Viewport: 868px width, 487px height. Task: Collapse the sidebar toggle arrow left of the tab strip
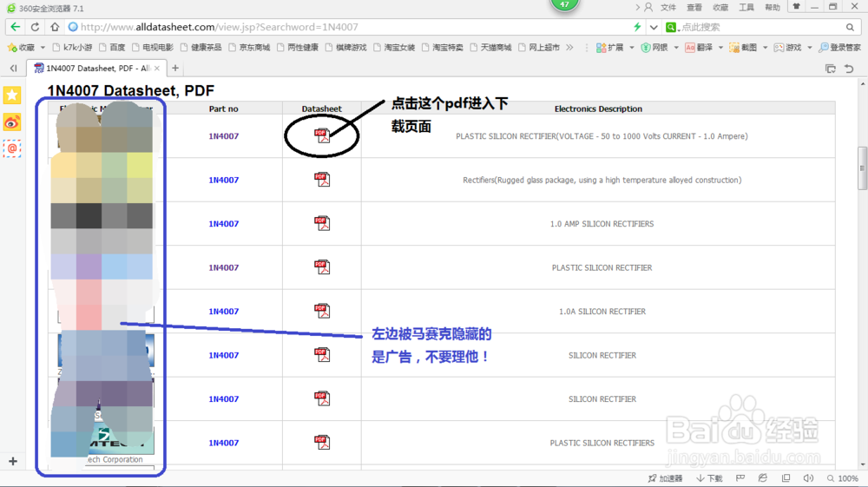tap(13, 68)
